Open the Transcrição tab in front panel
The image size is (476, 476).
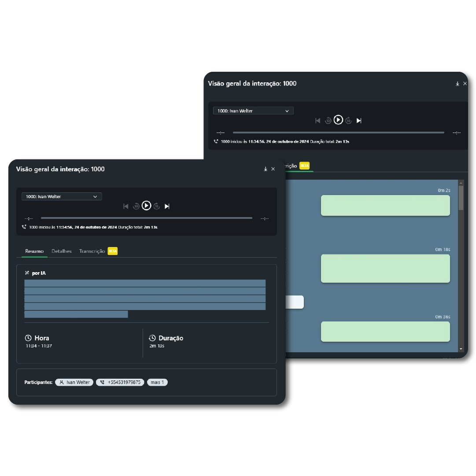click(x=92, y=251)
